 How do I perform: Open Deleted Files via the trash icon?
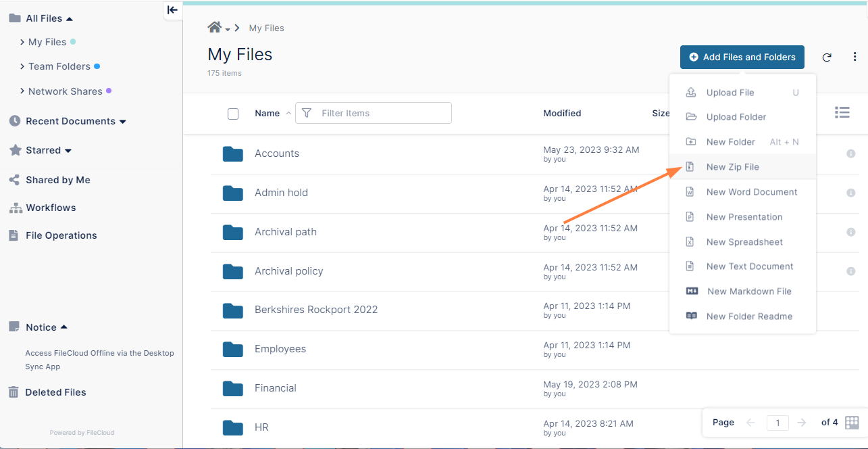click(14, 392)
